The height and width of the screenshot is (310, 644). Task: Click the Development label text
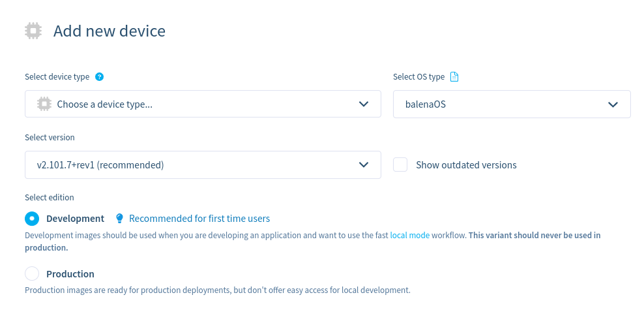click(x=75, y=219)
